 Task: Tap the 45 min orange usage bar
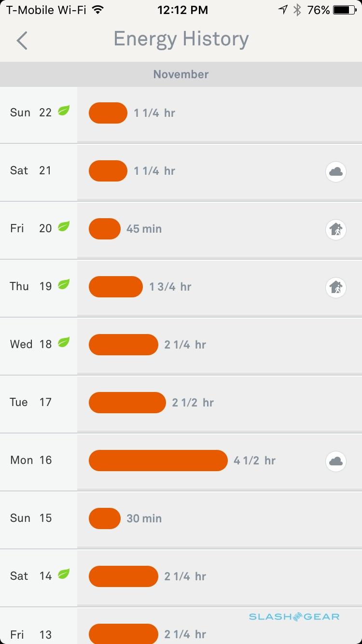click(104, 229)
